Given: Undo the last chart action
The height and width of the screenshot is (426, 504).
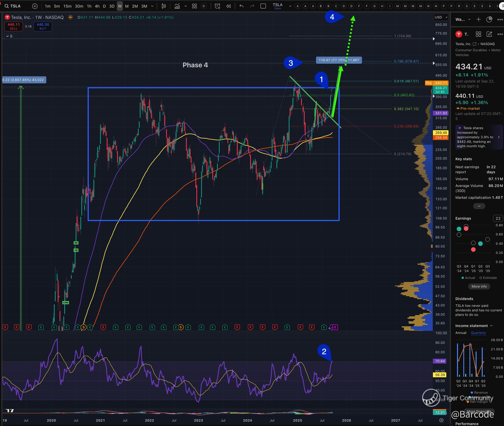Looking at the screenshot, I should pos(241,6).
